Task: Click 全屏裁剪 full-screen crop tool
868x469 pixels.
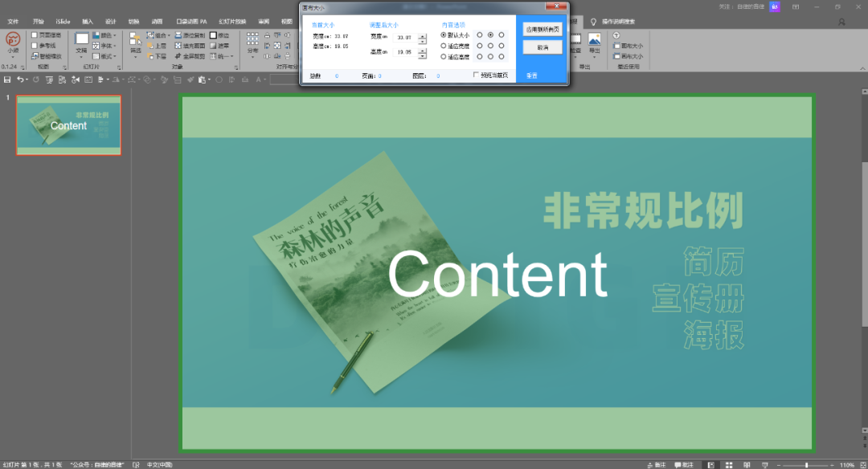Action: (190, 56)
